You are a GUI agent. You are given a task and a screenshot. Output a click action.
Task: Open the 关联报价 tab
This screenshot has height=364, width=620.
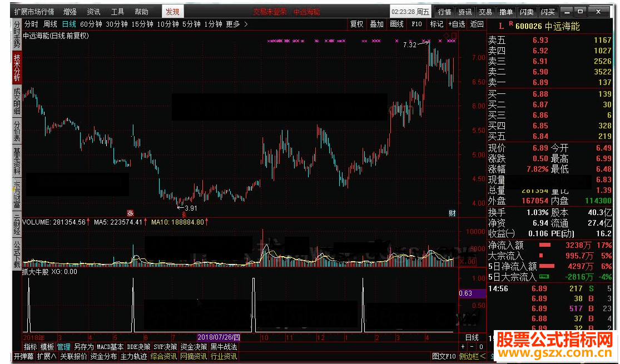(73, 356)
